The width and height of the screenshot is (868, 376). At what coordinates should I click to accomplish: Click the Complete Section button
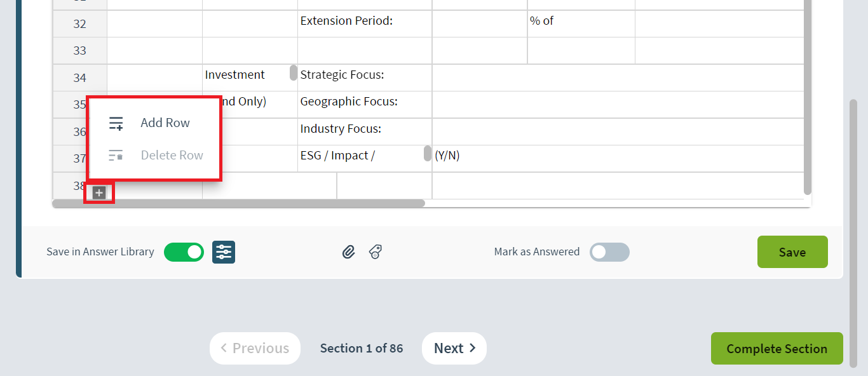776,349
